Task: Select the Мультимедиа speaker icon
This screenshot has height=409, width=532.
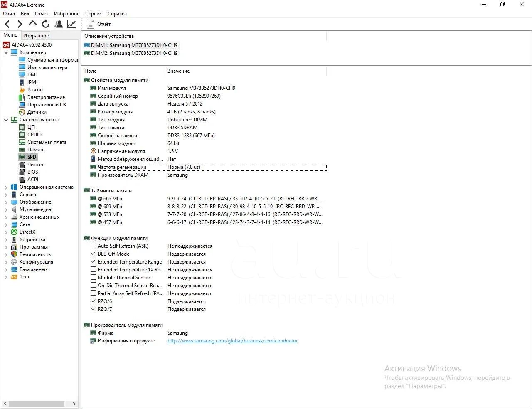Action: (x=14, y=209)
